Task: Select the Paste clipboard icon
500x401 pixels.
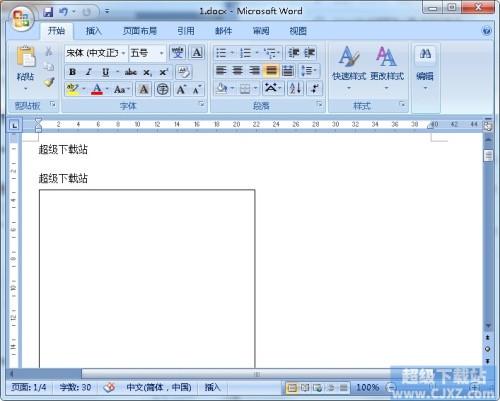Action: (26, 56)
